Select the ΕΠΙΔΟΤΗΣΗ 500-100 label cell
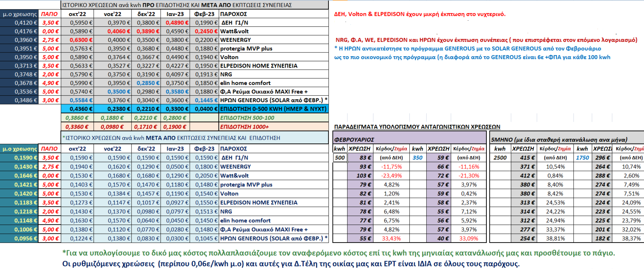 (274, 118)
